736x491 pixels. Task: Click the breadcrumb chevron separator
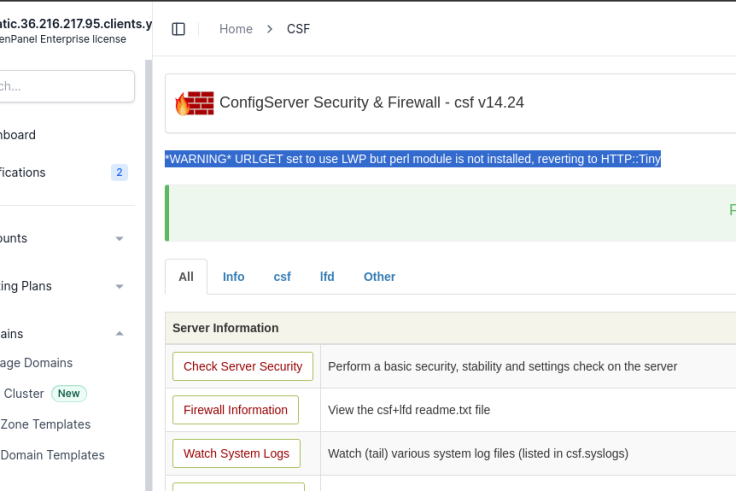(269, 29)
